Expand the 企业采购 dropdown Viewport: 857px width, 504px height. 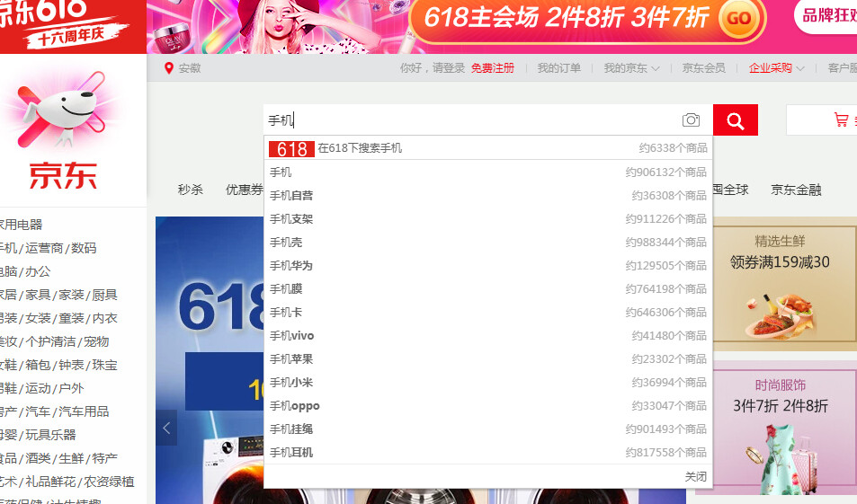tap(776, 68)
